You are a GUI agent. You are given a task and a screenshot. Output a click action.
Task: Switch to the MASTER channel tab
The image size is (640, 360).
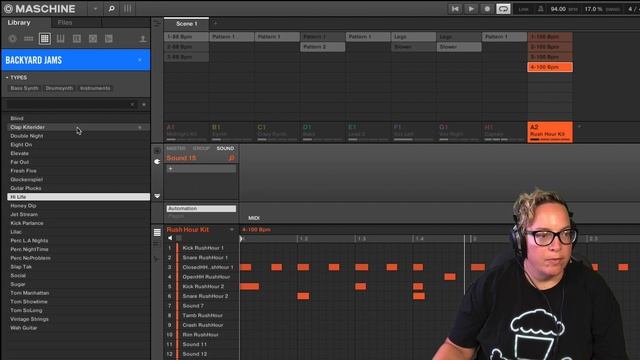tap(176, 149)
